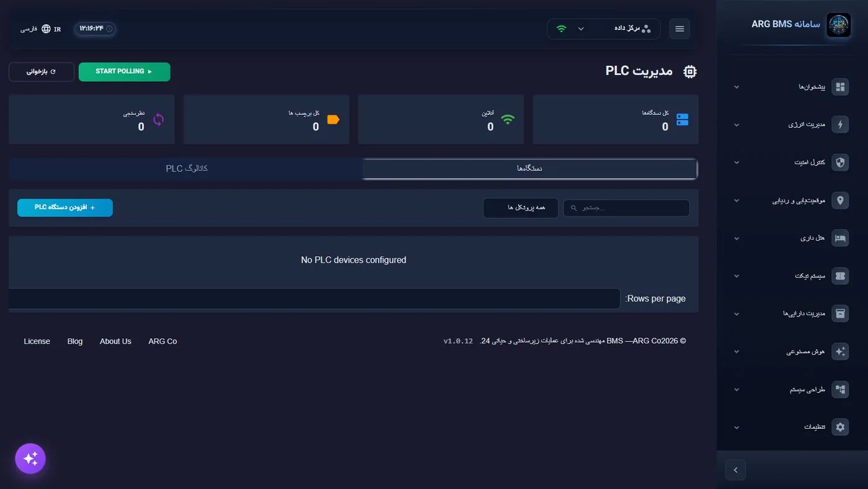868x489 pixels.
Task: Open the Blog footer link
Action: (x=75, y=341)
